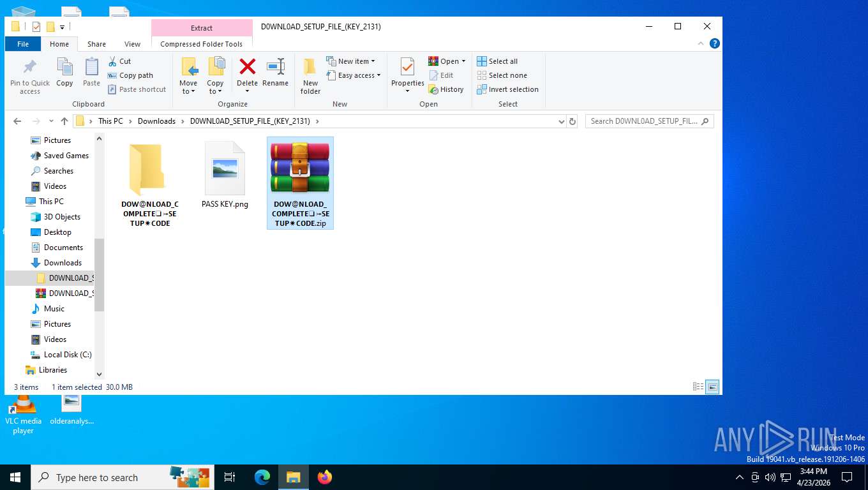Select Music in navigation pane
This screenshot has width=868, height=490.
pos(48,309)
